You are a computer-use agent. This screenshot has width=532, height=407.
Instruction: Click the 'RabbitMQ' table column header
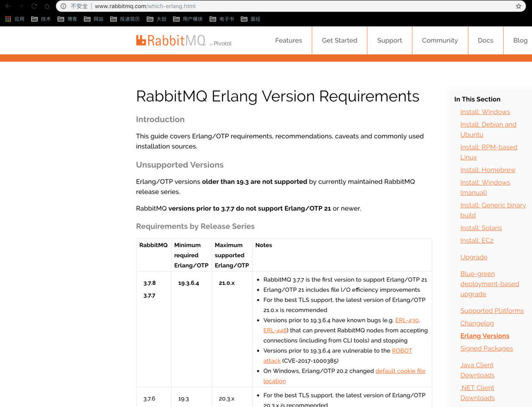pos(154,245)
